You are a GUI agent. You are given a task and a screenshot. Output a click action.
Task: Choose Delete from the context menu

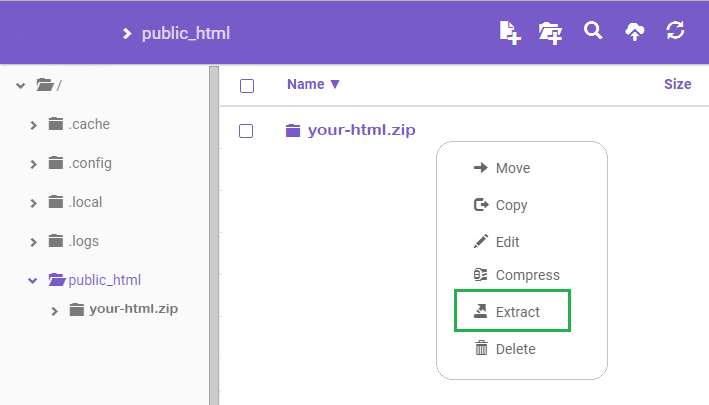coord(514,349)
